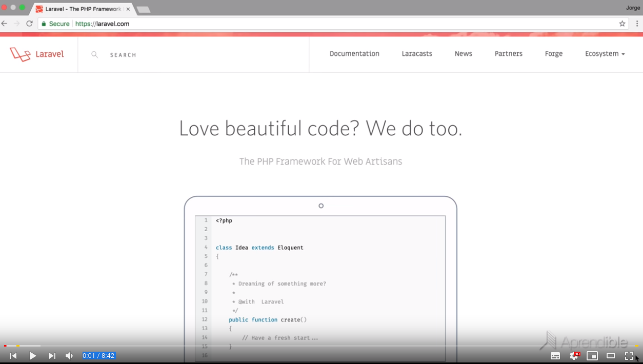Open the Forge link
Image resolution: width=643 pixels, height=364 pixels.
554,54
